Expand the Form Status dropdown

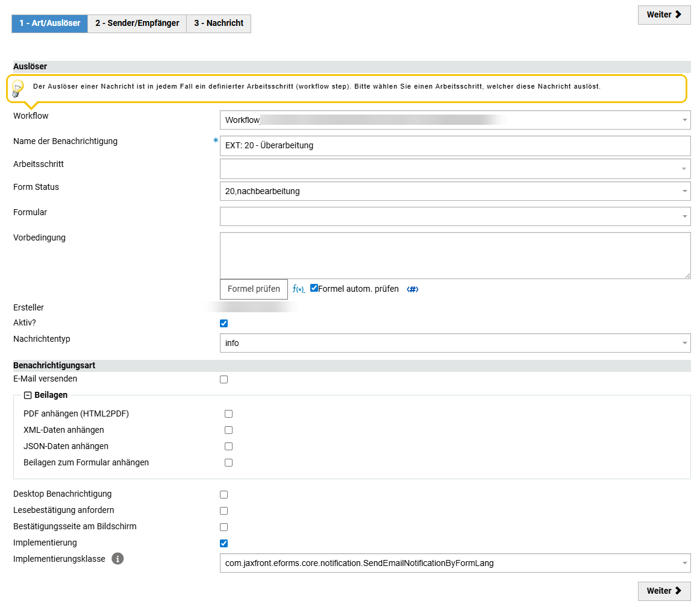point(455,191)
